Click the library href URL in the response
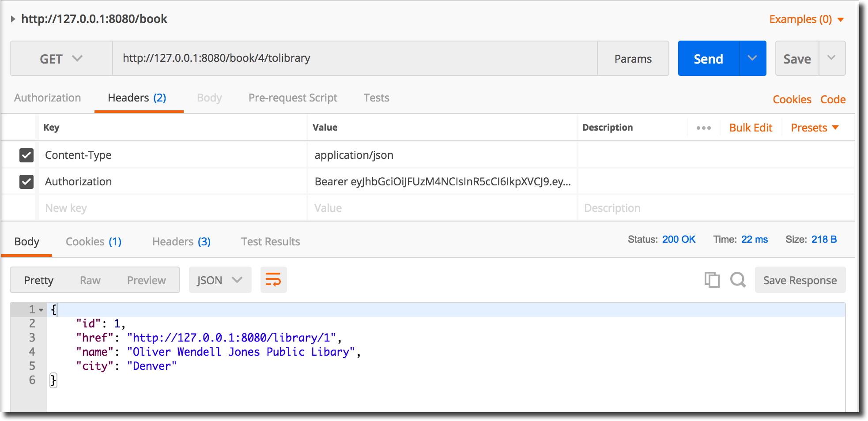Viewport: 868px width, 421px height. (x=231, y=338)
